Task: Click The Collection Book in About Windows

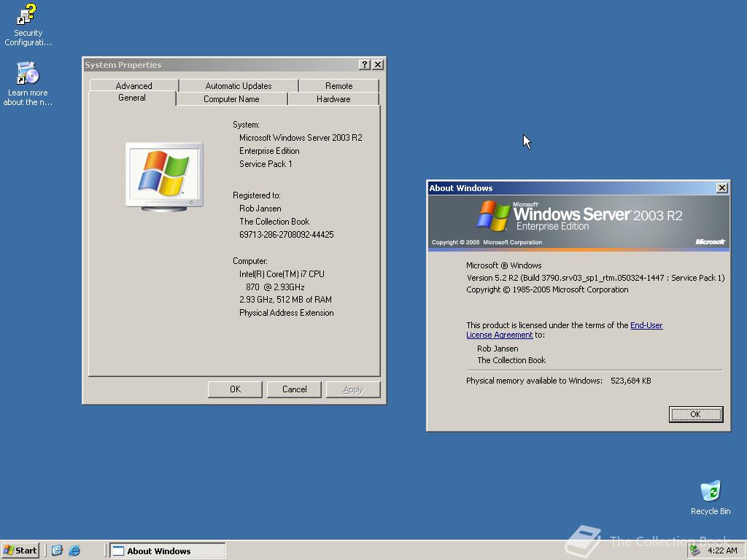Action: (x=511, y=360)
